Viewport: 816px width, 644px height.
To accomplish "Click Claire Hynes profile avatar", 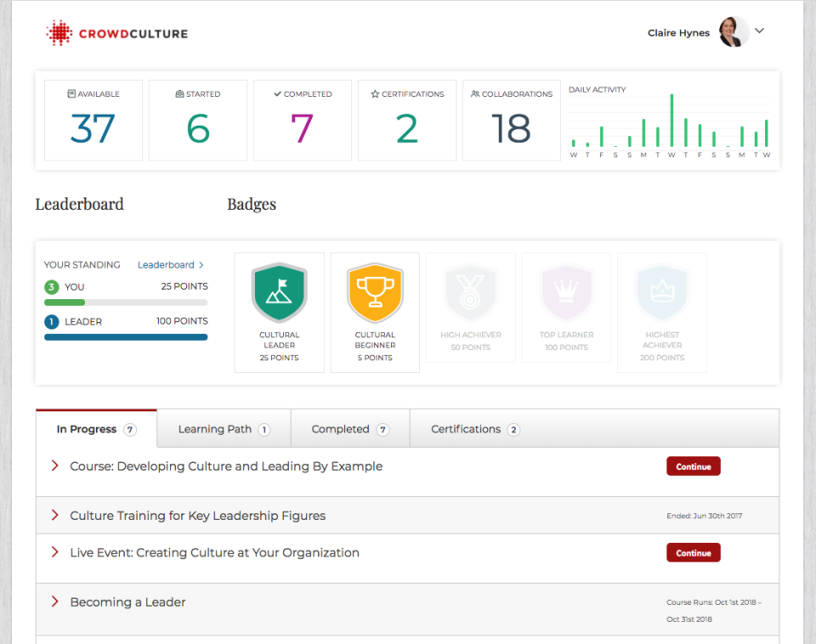I will (x=733, y=32).
